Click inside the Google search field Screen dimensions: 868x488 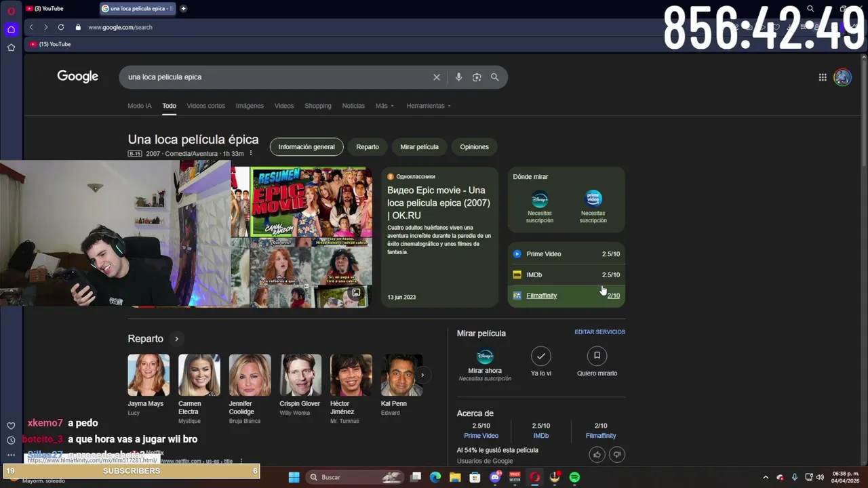[278, 77]
